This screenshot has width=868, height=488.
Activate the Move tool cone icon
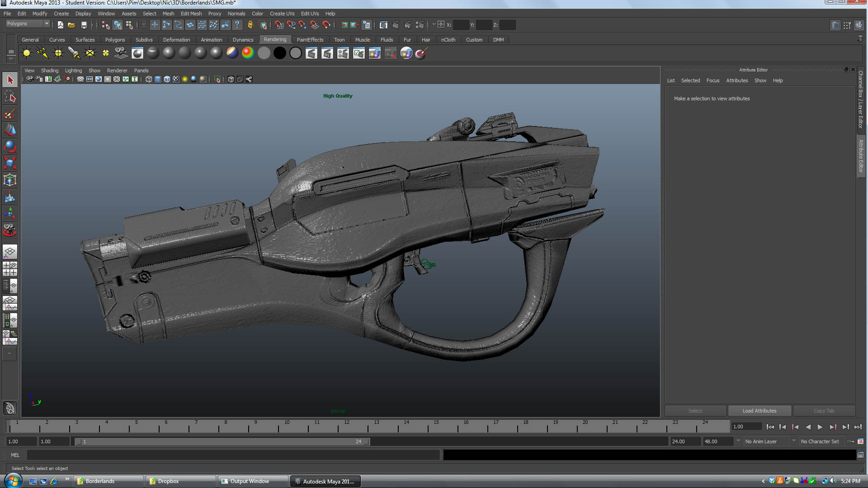10,130
